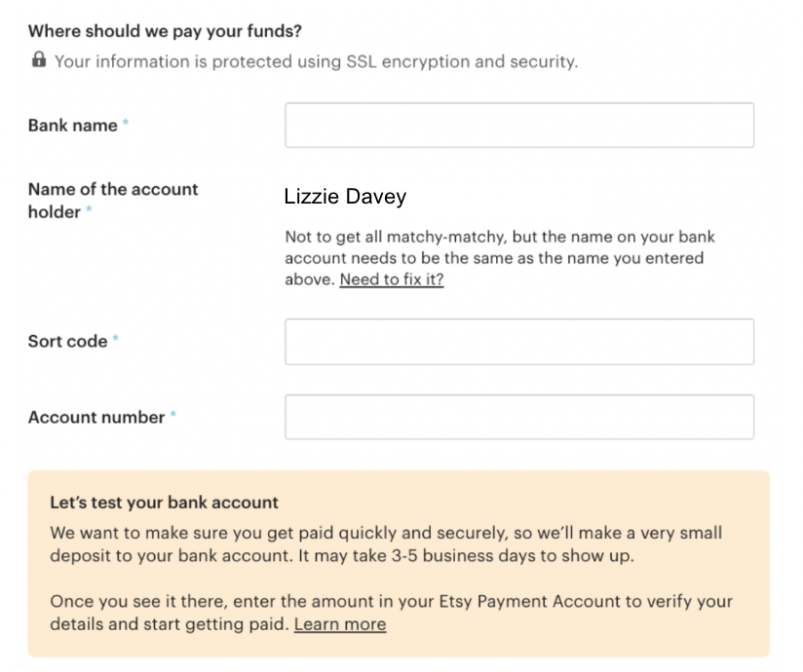This screenshot has width=803, height=672.
Task: Click the required asterisk beside Bank name
Action: 126,124
